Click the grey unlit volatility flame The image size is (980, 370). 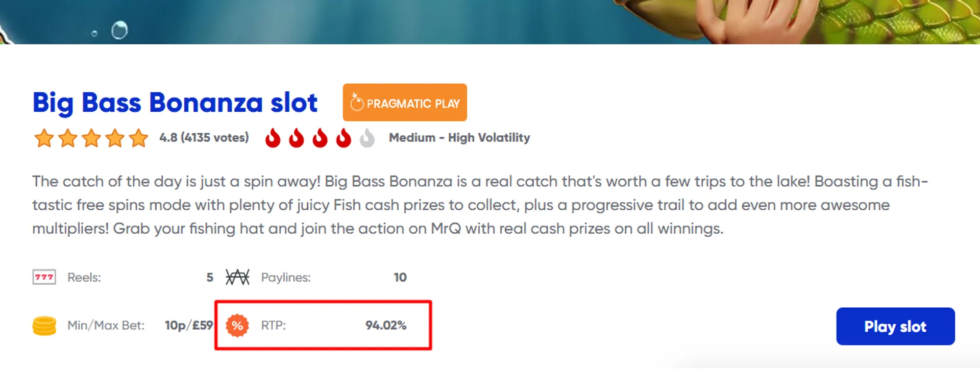[367, 138]
